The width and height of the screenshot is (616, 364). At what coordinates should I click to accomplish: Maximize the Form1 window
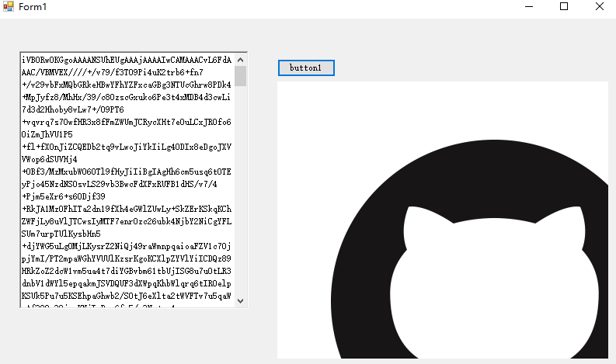point(564,6)
